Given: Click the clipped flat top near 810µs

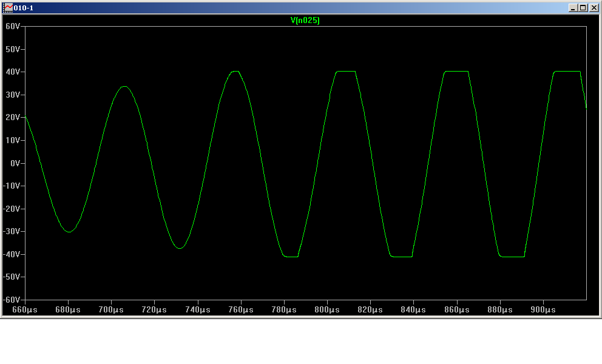Looking at the screenshot, I should (346, 72).
